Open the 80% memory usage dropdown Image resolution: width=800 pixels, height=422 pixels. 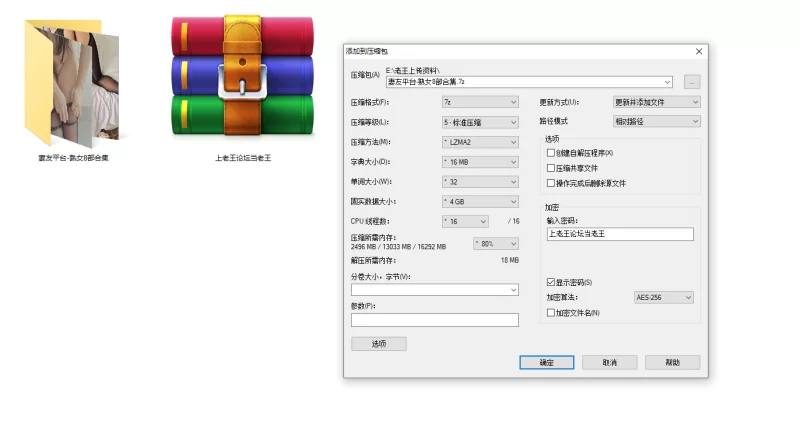click(x=496, y=244)
